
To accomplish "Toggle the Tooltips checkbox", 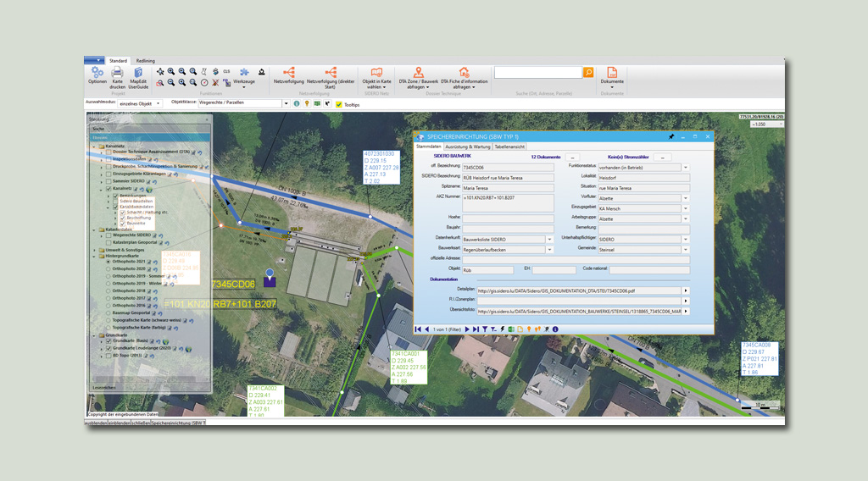I will 339,104.
